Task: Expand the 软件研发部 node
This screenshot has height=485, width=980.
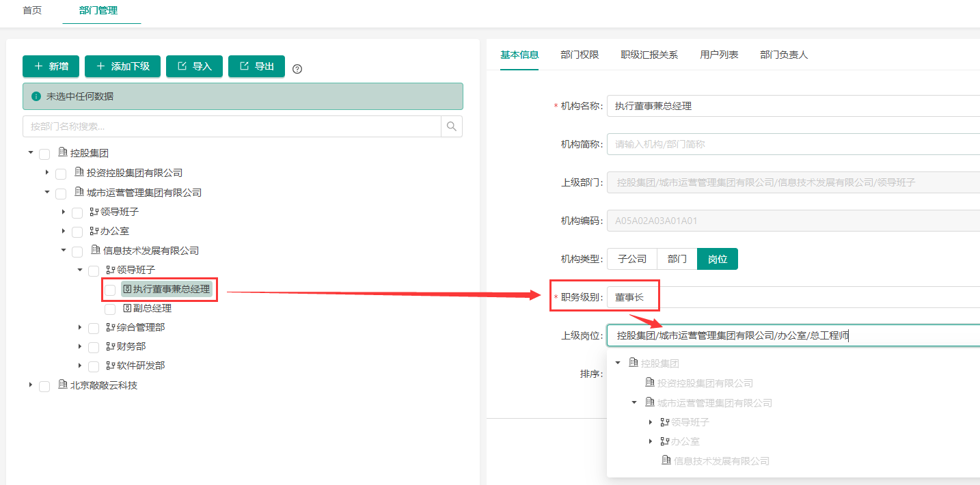Action: [x=80, y=365]
